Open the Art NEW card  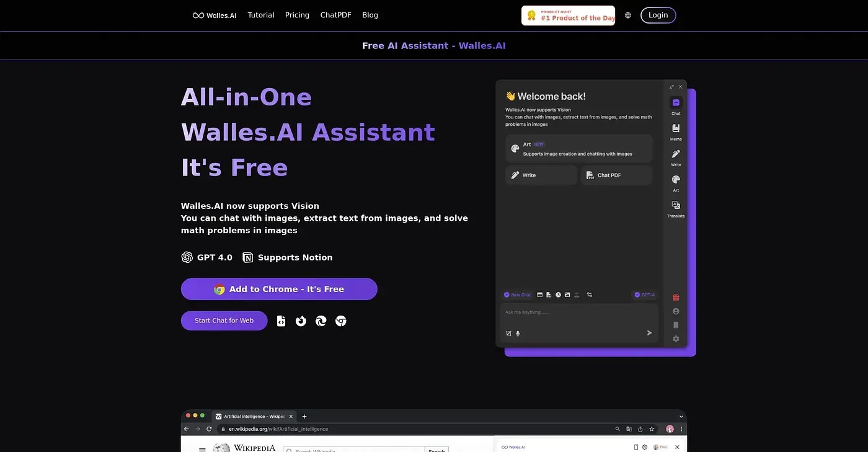tap(578, 149)
